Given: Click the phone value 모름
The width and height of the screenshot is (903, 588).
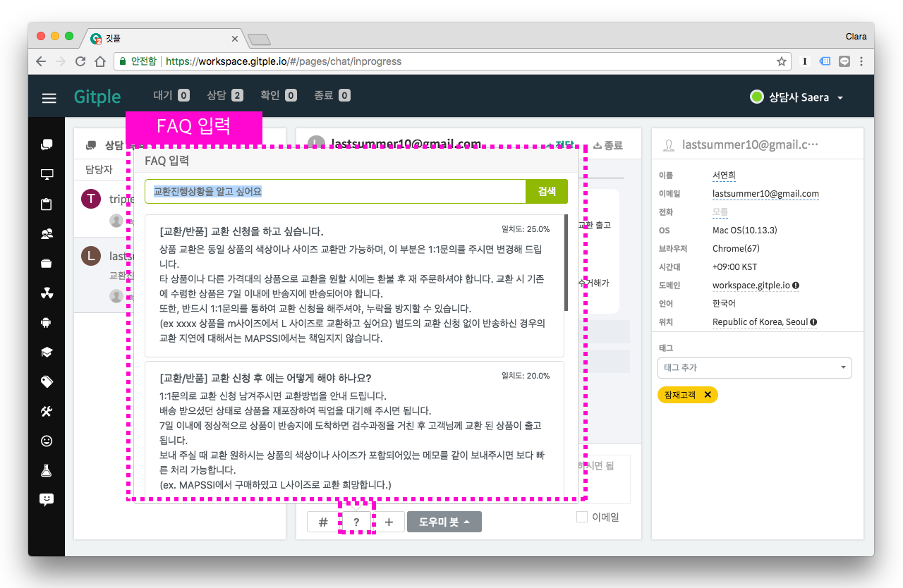Looking at the screenshot, I should (720, 212).
